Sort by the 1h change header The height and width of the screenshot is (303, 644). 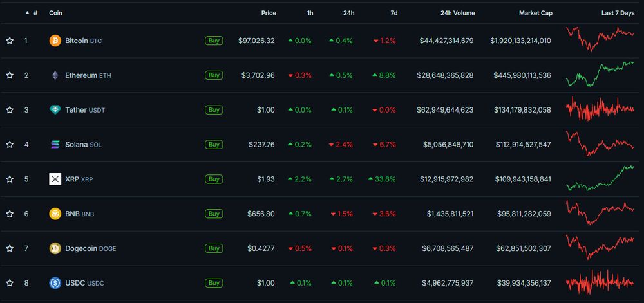[310, 13]
